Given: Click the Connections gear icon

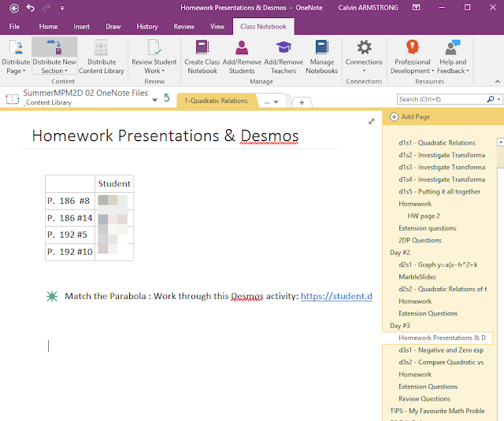Looking at the screenshot, I should (364, 47).
